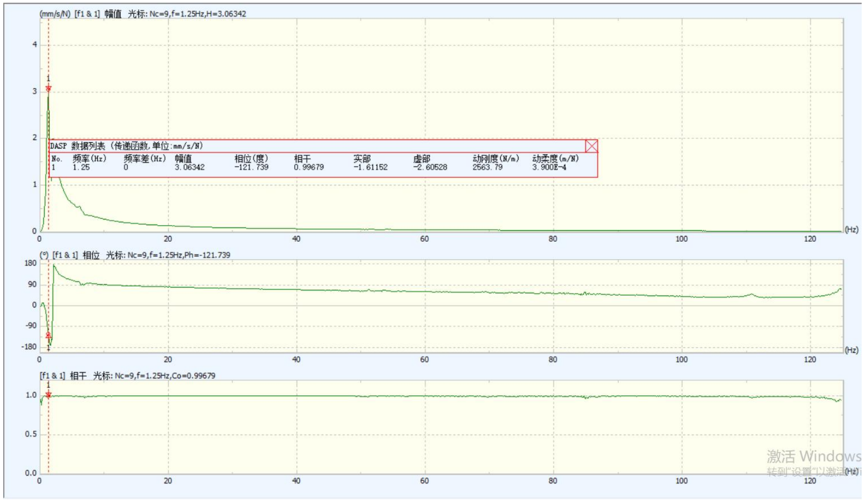Click the 激活 Windows watermark text
868x503 pixels.
pos(813,456)
